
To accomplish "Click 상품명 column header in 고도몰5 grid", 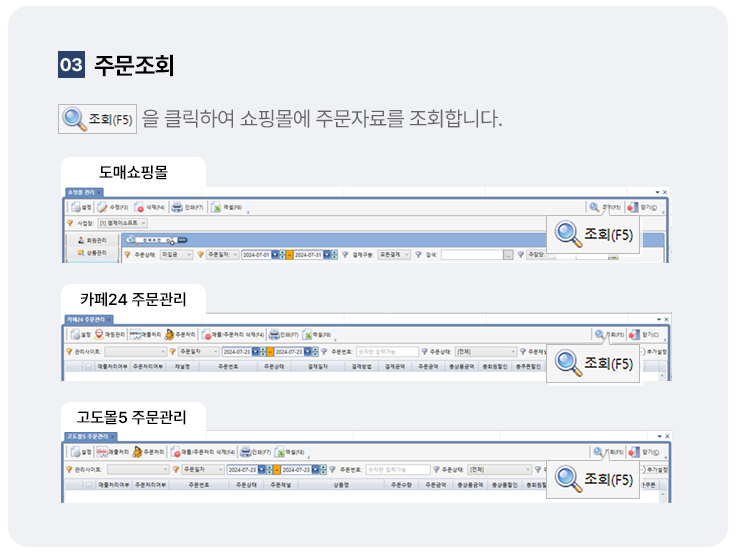I will pos(341,485).
